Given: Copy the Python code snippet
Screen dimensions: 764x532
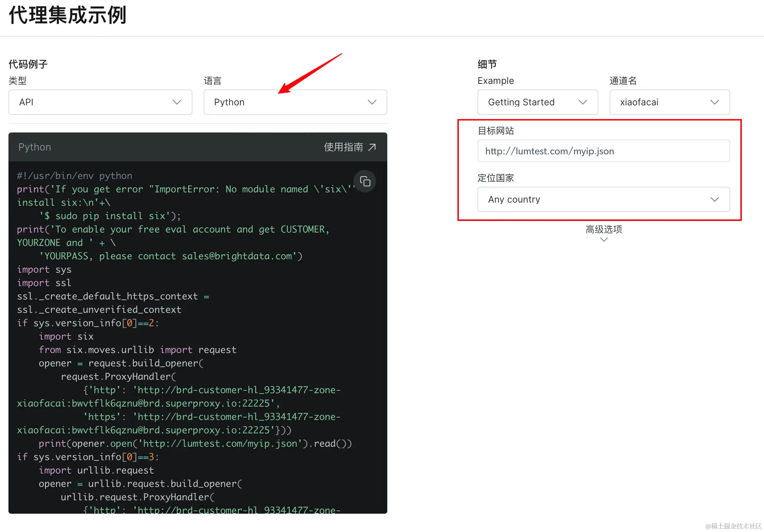Looking at the screenshot, I should (365, 181).
